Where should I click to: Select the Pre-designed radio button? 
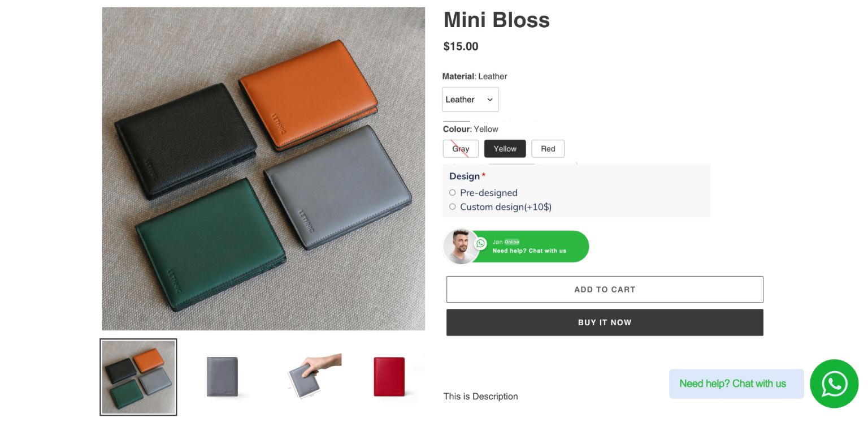pos(452,192)
